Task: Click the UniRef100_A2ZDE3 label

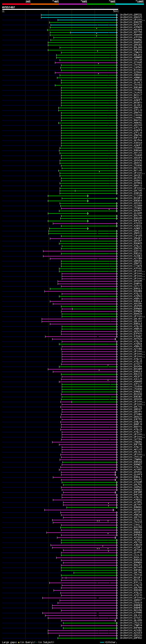Action: coord(131,256)
